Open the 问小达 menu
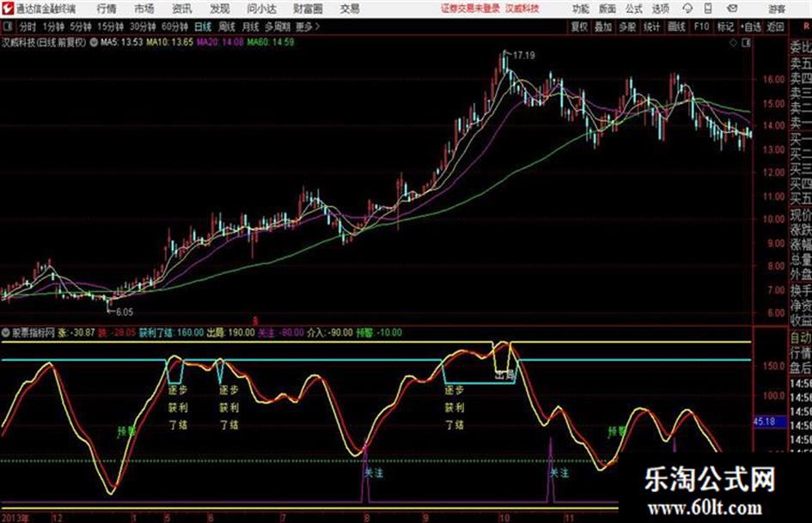 [x=262, y=9]
